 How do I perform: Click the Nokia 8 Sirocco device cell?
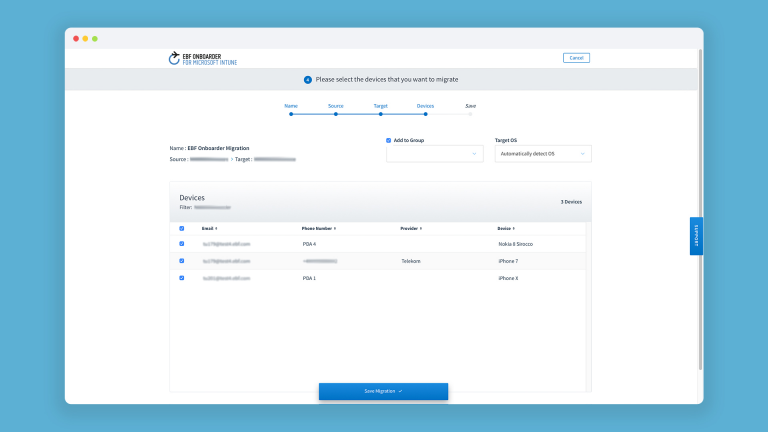tap(515, 244)
